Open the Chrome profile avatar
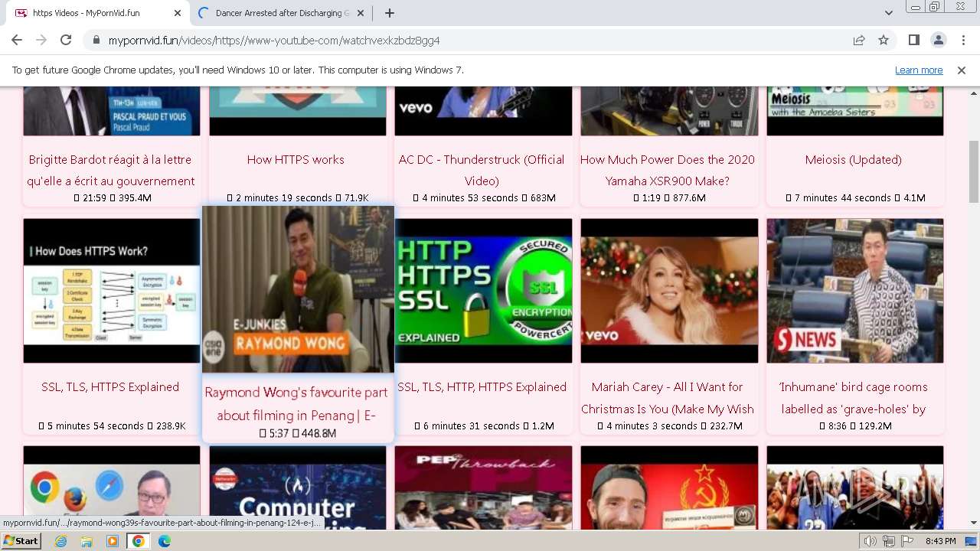Image resolution: width=980 pixels, height=551 pixels. pyautogui.click(x=938, y=40)
